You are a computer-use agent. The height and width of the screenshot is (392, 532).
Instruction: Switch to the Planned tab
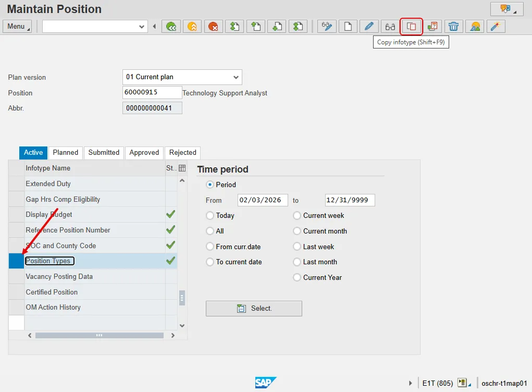pyautogui.click(x=66, y=153)
